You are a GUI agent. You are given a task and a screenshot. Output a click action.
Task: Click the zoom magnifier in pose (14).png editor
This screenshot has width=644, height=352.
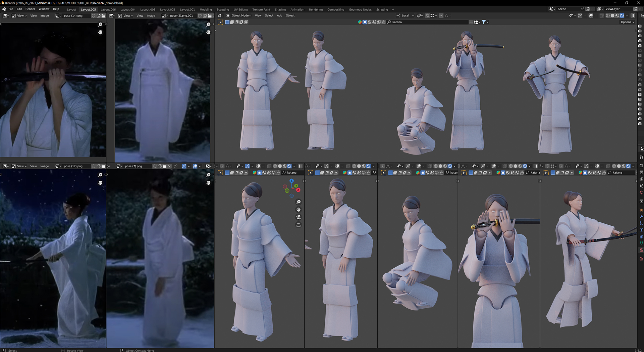point(100,25)
